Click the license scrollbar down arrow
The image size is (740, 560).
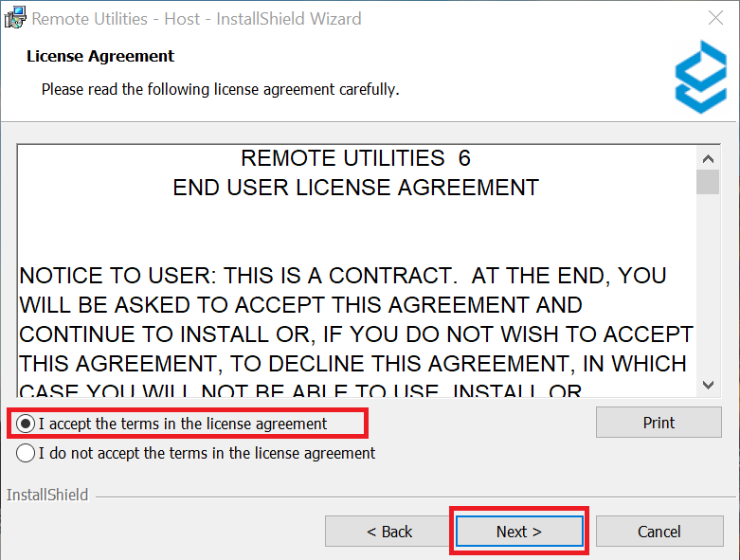click(x=707, y=384)
